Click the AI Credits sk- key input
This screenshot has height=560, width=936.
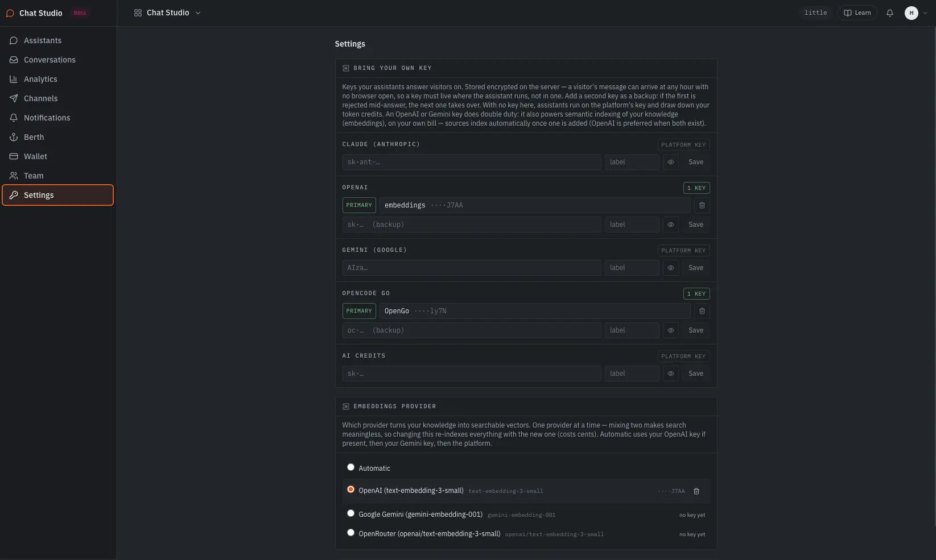pos(472,374)
